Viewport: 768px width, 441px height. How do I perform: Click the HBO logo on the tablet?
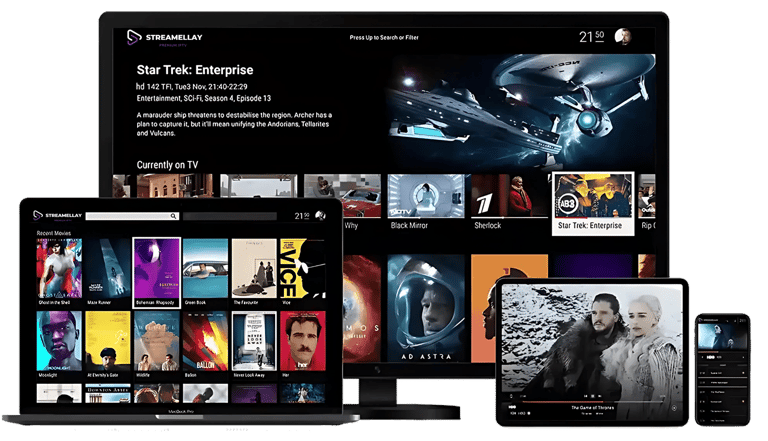512,407
